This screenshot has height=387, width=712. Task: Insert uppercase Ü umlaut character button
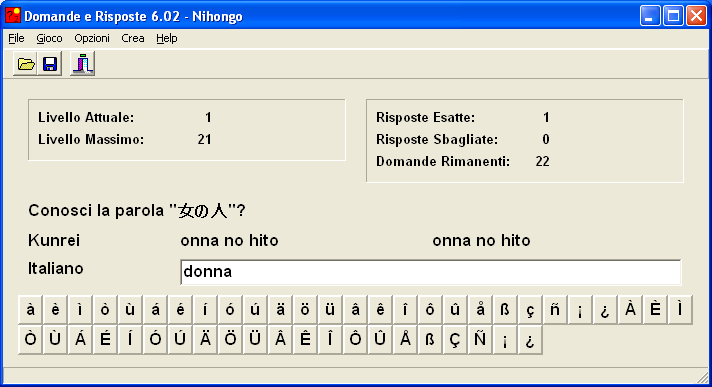[255, 340]
